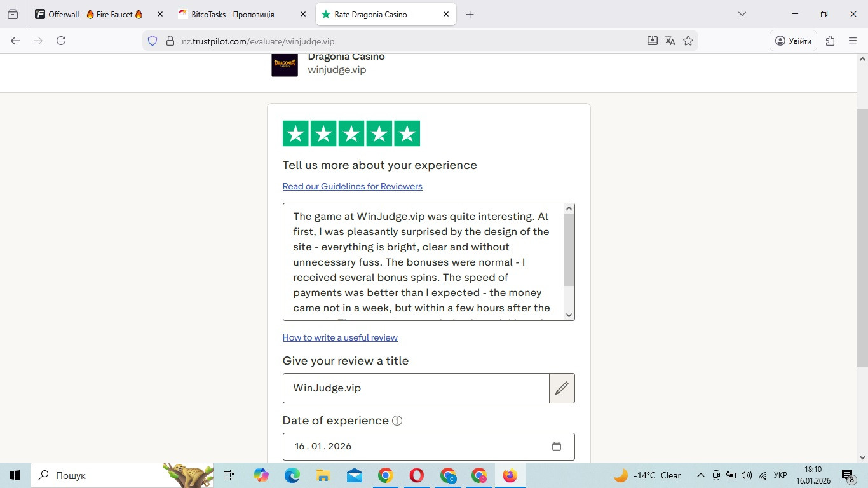Close the Offerwall Fire Faucet tab
Viewport: 868px width, 488px height.
click(159, 14)
